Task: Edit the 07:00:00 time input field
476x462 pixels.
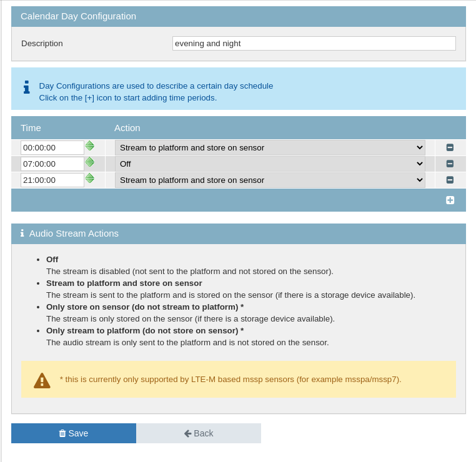Action: 52,164
